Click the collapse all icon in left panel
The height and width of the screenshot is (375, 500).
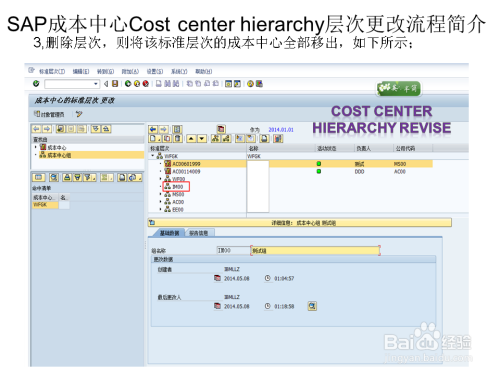(106, 129)
